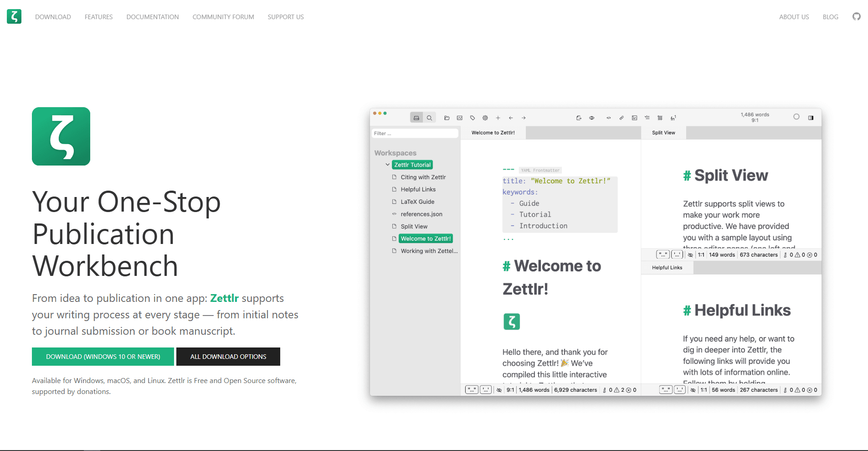Click diagnostics icons beside 267 characters

tap(800, 390)
